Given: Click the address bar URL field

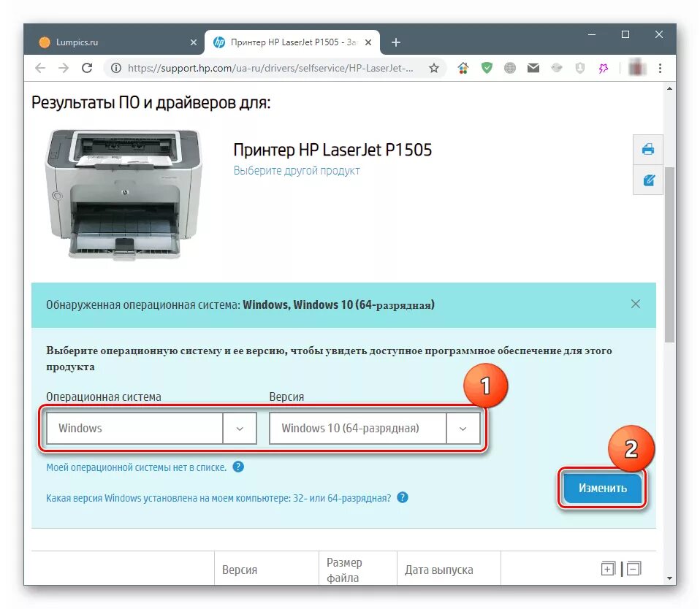Looking at the screenshot, I should pos(270,68).
